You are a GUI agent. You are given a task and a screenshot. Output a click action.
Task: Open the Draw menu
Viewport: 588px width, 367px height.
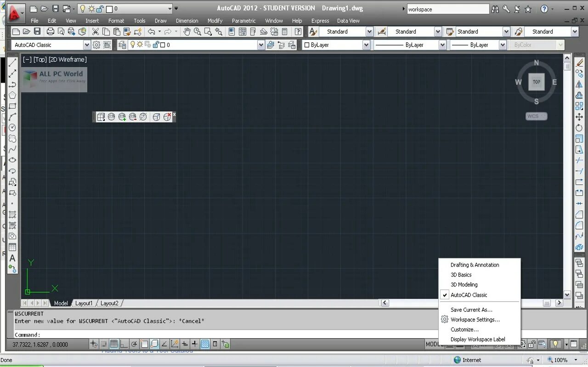(x=161, y=21)
